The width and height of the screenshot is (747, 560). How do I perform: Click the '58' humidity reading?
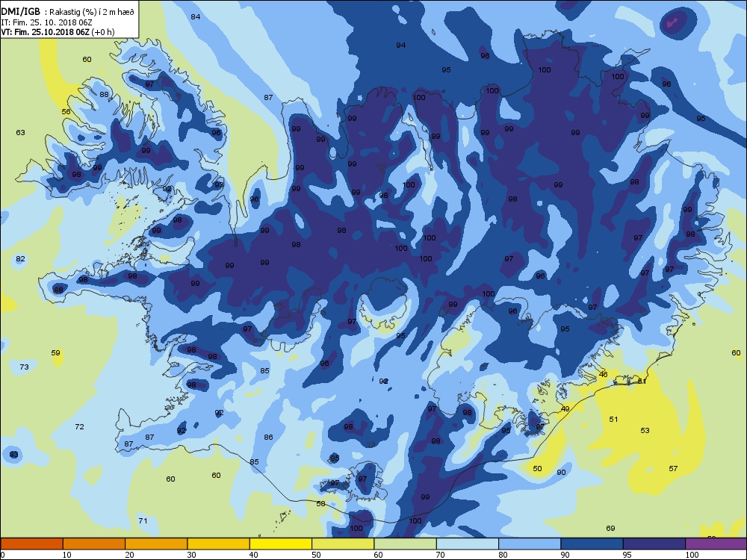[x=320, y=504]
